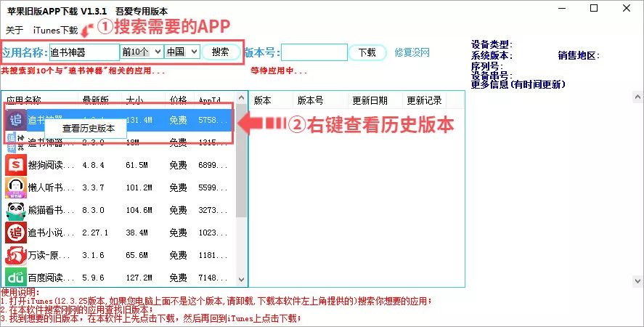Click AppId 7148... cell
This screenshot has width=644, height=327.
click(x=213, y=278)
